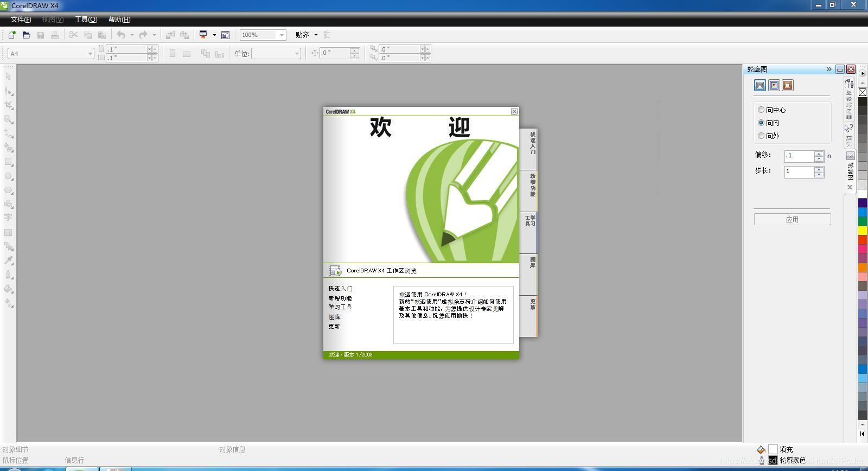868x471 pixels.
Task: Toggle the contour acceleration button in 轮廓图 panel
Action: 788,85
